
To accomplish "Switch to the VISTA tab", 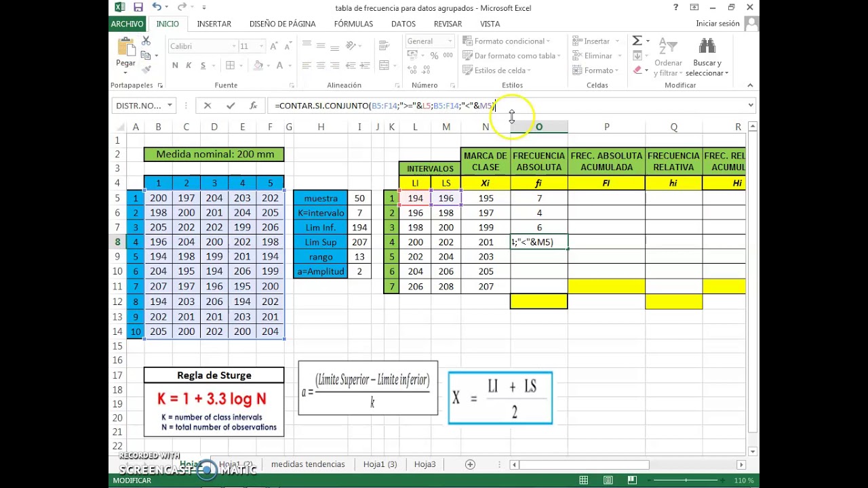I will pyautogui.click(x=490, y=24).
